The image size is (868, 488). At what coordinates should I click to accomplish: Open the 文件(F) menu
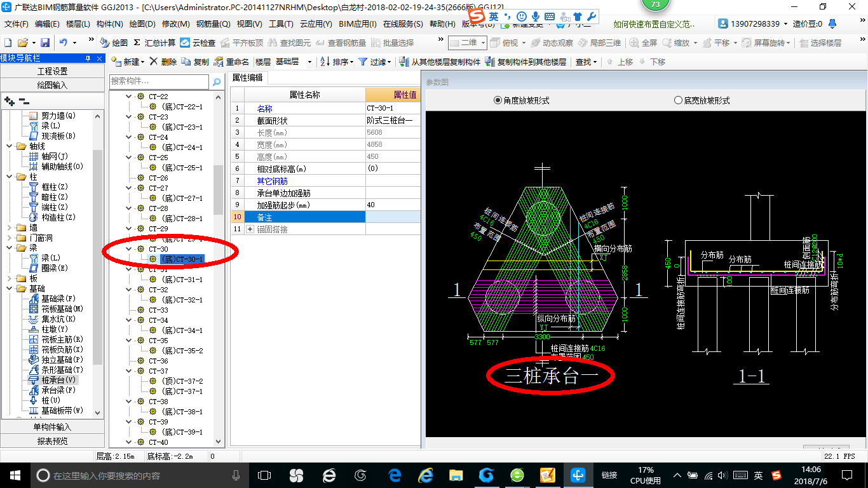17,24
